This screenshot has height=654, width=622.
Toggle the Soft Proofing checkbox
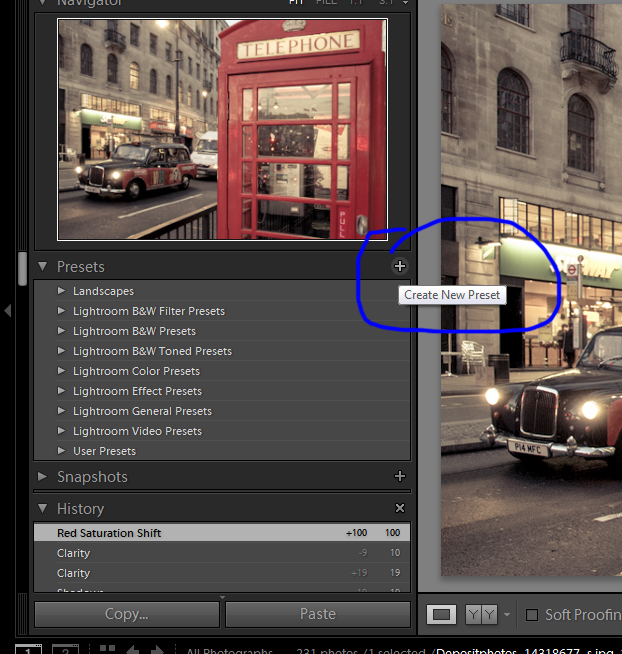(532, 615)
